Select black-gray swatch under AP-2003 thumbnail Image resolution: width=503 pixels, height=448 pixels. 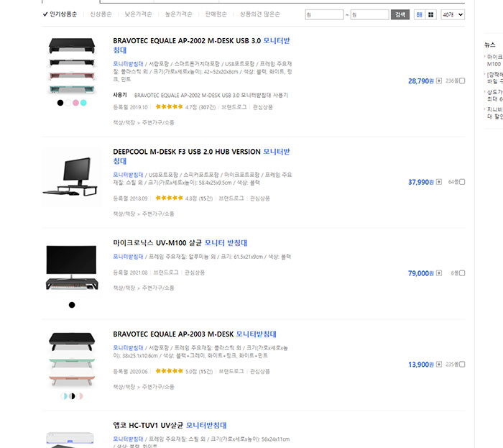[x=72, y=396]
